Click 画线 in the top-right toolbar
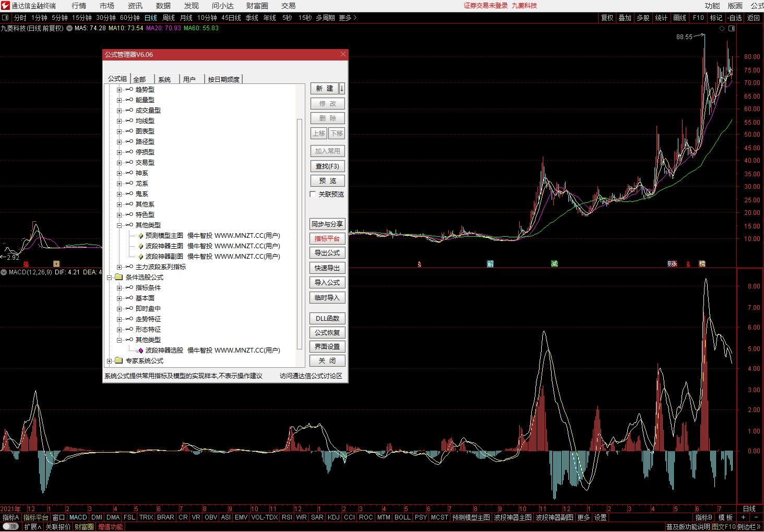The height and width of the screenshot is (532, 764). point(679,18)
